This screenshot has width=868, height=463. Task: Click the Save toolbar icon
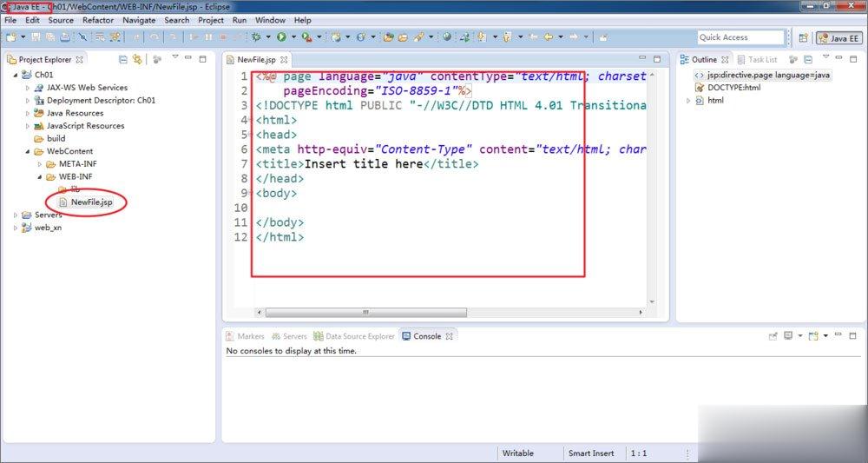click(x=36, y=37)
